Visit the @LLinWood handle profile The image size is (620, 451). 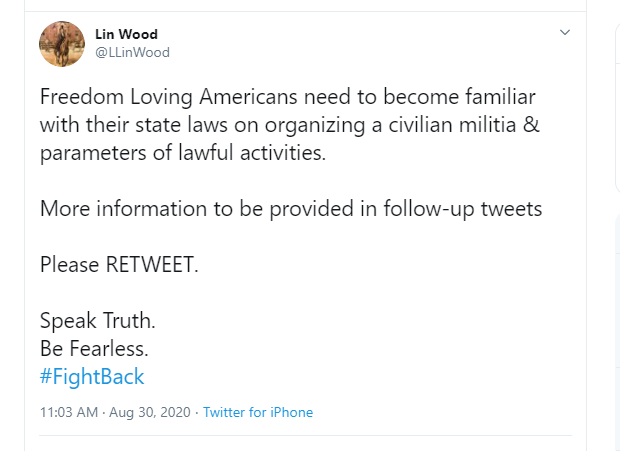click(132, 52)
